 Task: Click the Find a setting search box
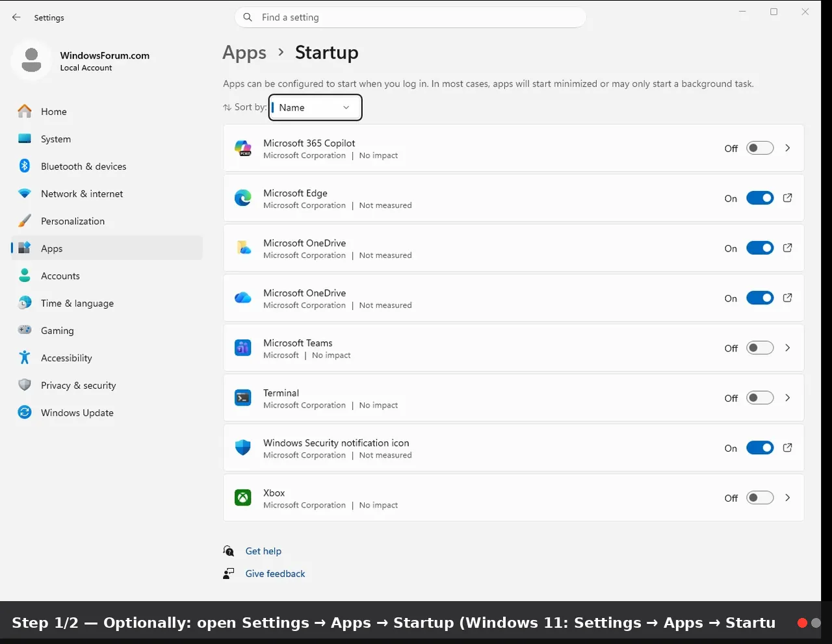(410, 18)
